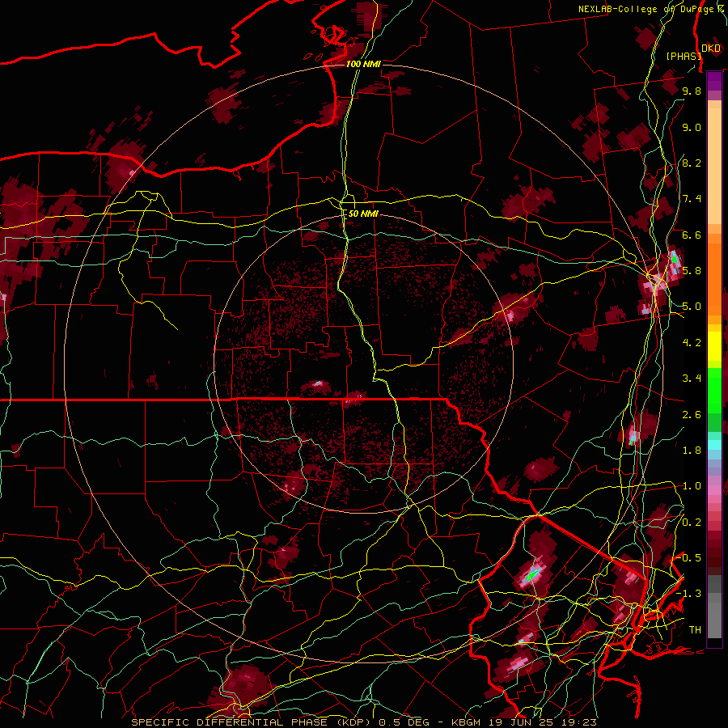
Task: Select the 2.6 scale value
Action: coord(692,415)
